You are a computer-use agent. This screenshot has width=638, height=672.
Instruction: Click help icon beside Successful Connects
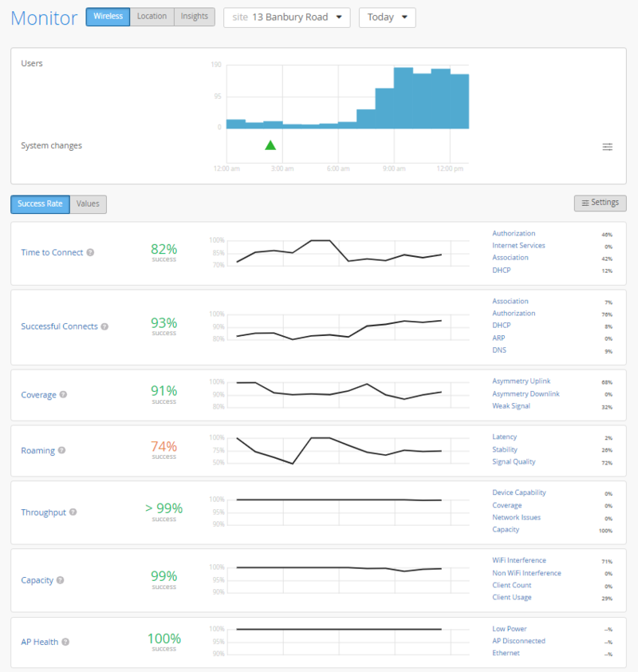104,326
